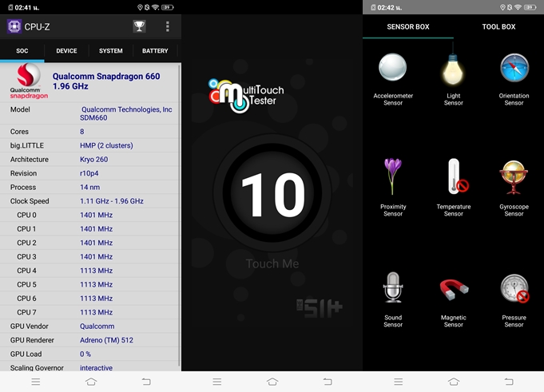Open the Pressure Sensor gauge icon
This screenshot has height=392, width=544.
pos(515,288)
